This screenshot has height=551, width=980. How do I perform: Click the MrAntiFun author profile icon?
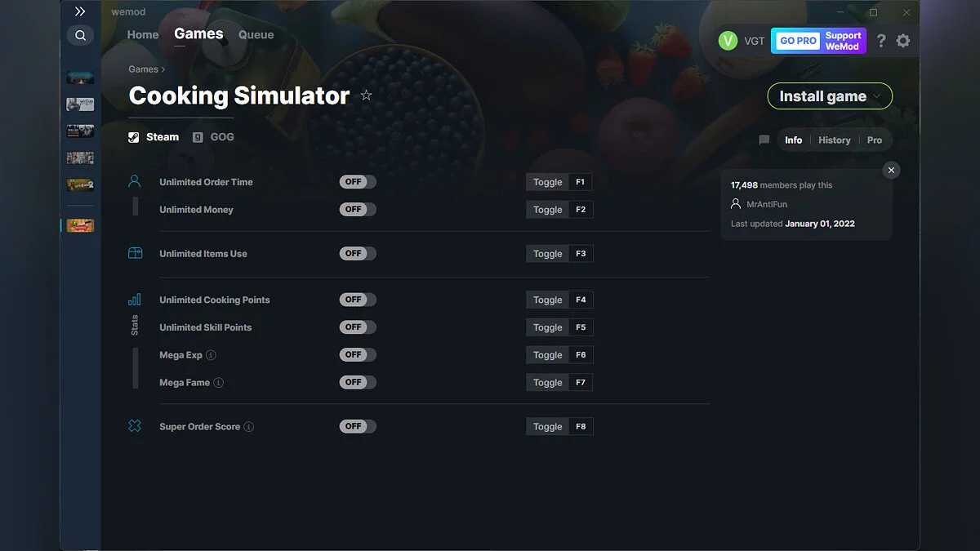(736, 204)
